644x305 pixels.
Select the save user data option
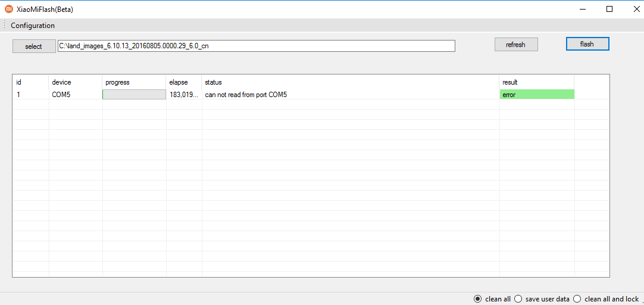[x=542, y=299]
